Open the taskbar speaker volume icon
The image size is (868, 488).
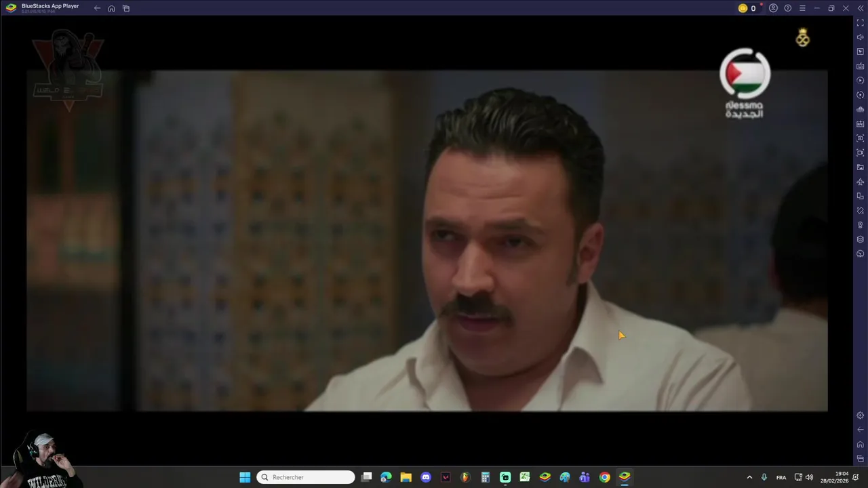pos(809,477)
